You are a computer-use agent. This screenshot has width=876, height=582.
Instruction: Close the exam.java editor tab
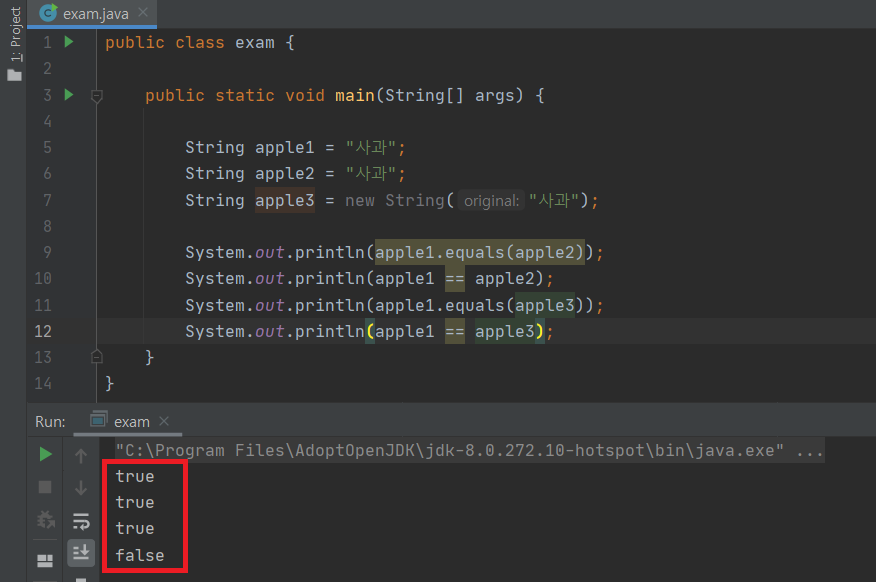(x=143, y=12)
